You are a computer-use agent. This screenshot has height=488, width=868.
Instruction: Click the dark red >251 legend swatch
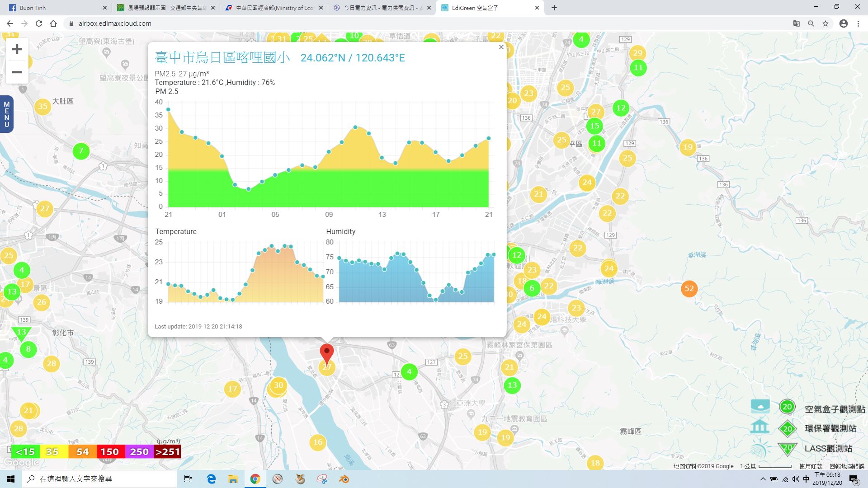[167, 452]
